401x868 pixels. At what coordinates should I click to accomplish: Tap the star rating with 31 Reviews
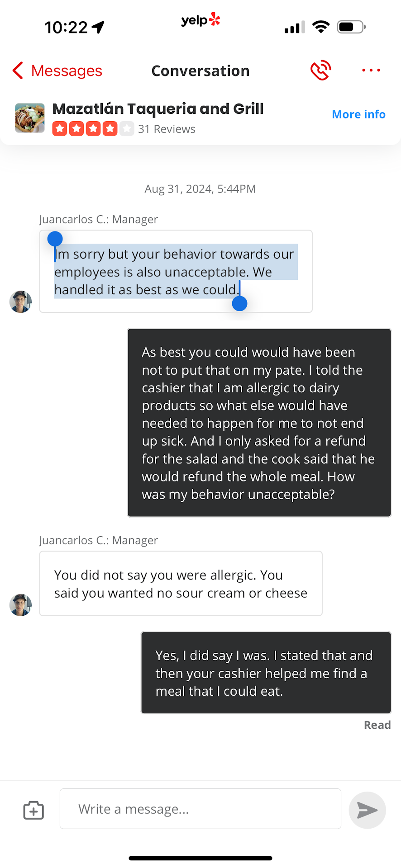click(x=124, y=129)
